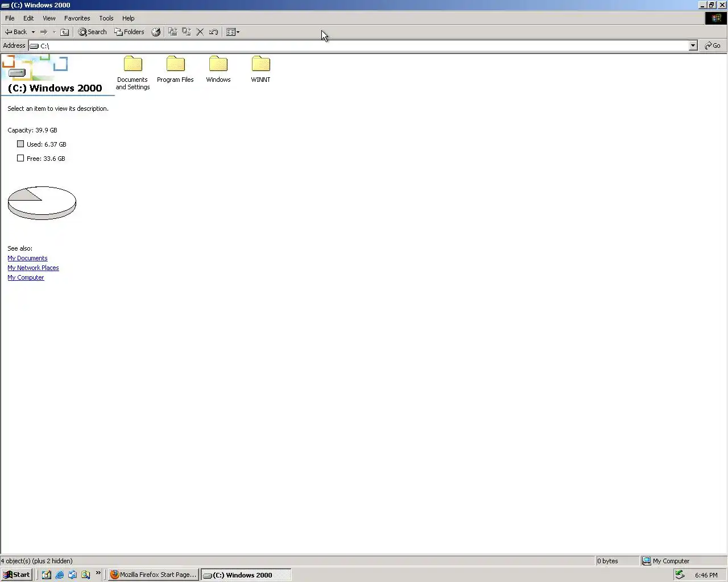
Task: Click the drive icon in Address bar
Action: point(34,46)
